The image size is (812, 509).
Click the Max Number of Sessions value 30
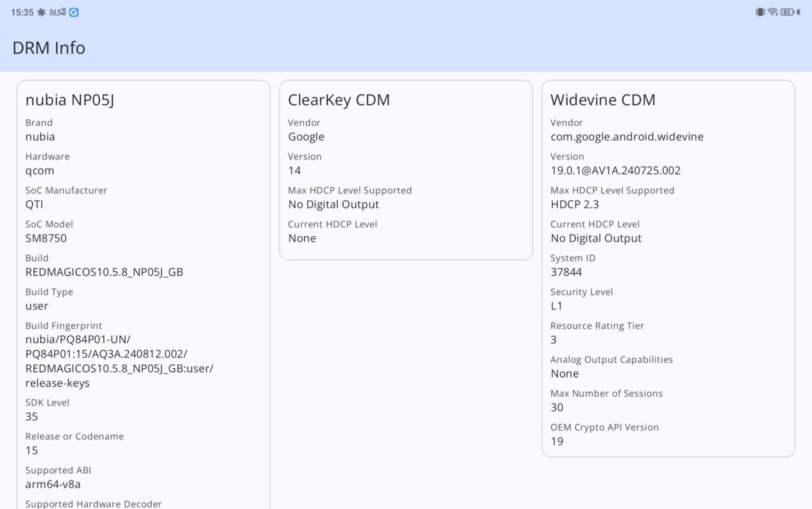click(557, 407)
